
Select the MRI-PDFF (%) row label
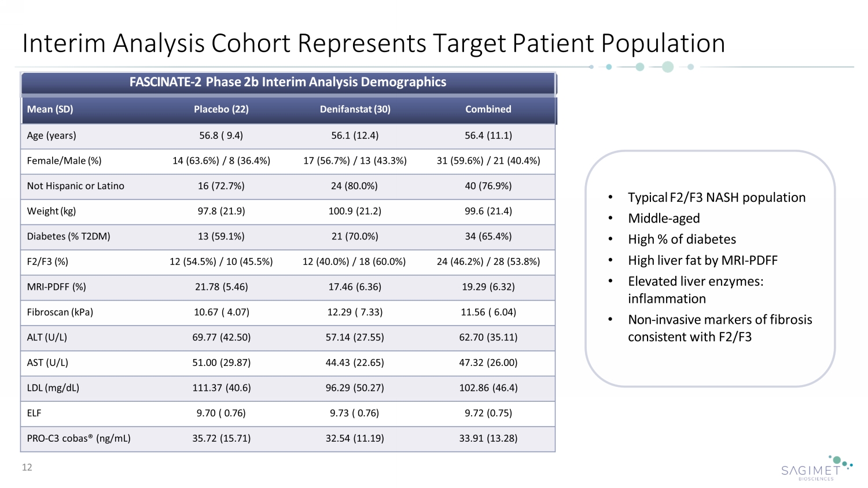click(56, 287)
